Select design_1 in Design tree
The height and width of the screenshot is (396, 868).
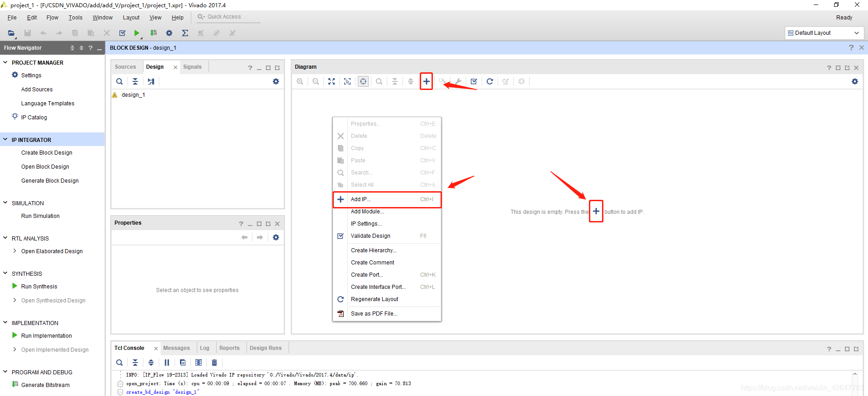[x=133, y=95]
